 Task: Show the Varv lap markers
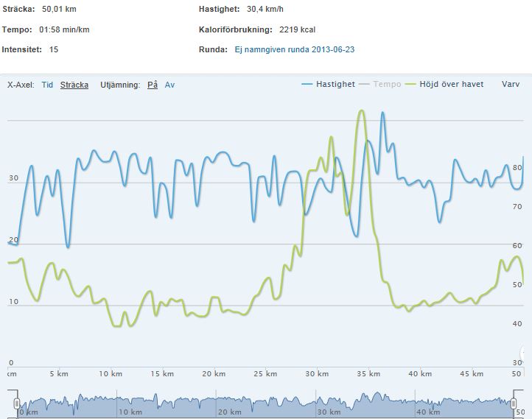pyautogui.click(x=511, y=85)
